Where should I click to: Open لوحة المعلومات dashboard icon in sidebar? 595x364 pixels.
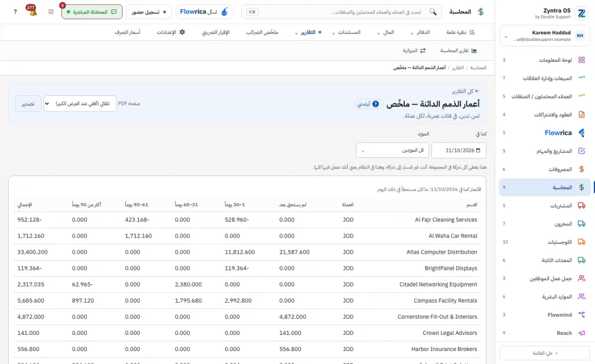coord(581,60)
